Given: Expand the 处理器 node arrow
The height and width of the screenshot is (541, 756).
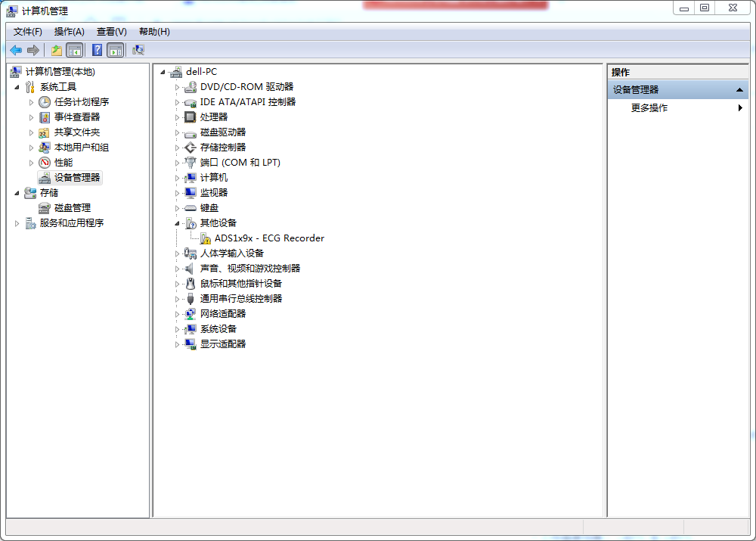Looking at the screenshot, I should click(177, 118).
